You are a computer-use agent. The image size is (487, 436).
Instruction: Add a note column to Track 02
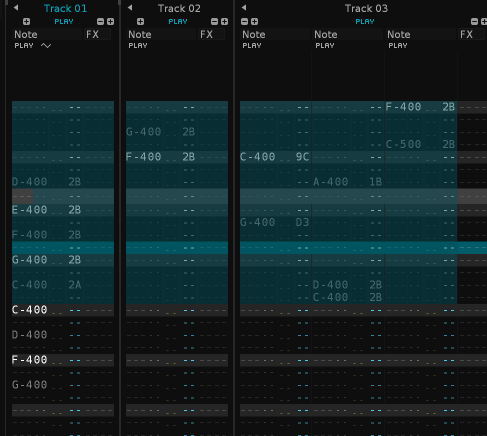pyautogui.click(x=140, y=22)
